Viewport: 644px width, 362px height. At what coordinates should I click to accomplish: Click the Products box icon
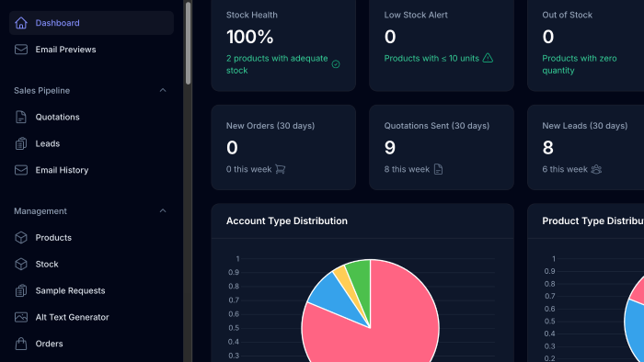(21, 237)
